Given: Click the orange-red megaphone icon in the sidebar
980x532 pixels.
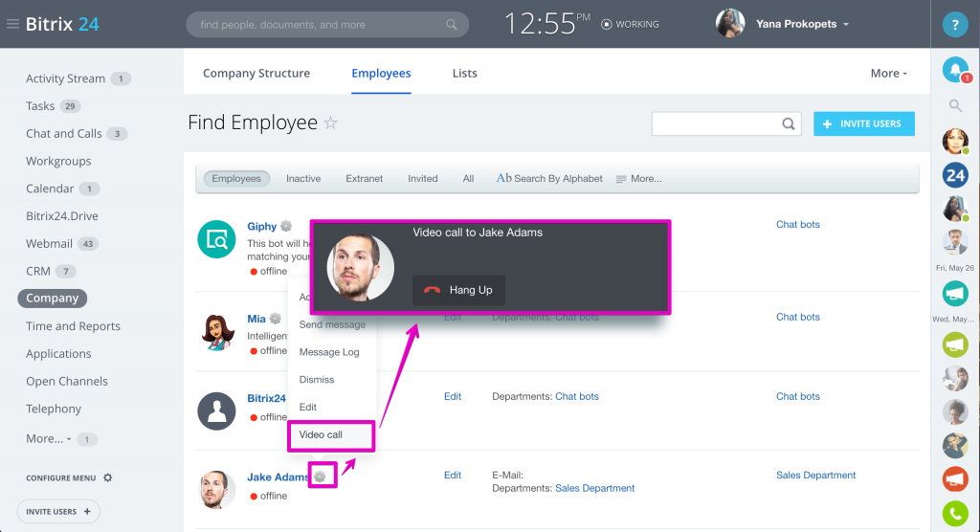Looking at the screenshot, I should point(955,478).
